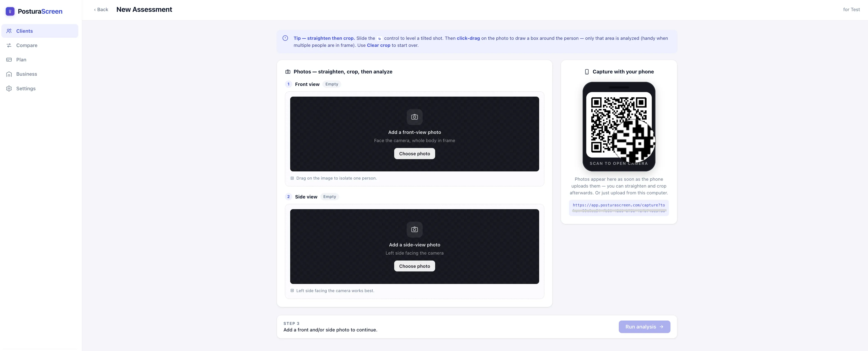Screen dimensions: 868x351
Task: Go Back to the previous page
Action: (x=101, y=9)
